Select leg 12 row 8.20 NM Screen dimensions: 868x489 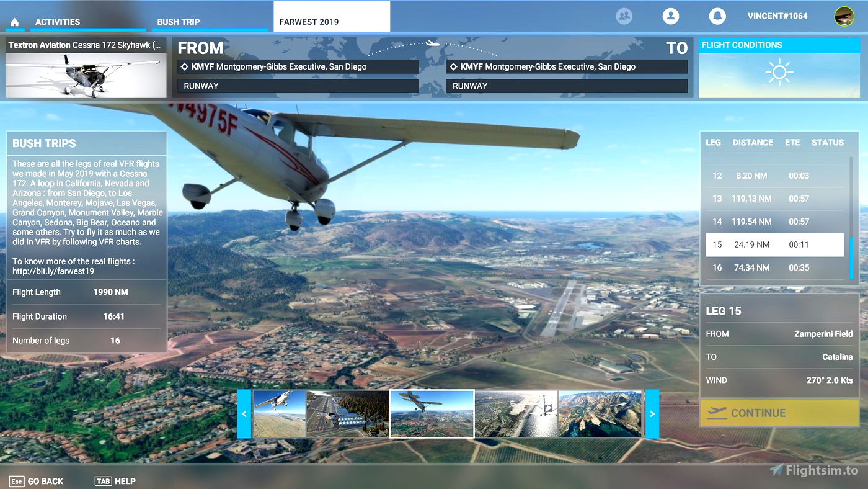pos(775,176)
